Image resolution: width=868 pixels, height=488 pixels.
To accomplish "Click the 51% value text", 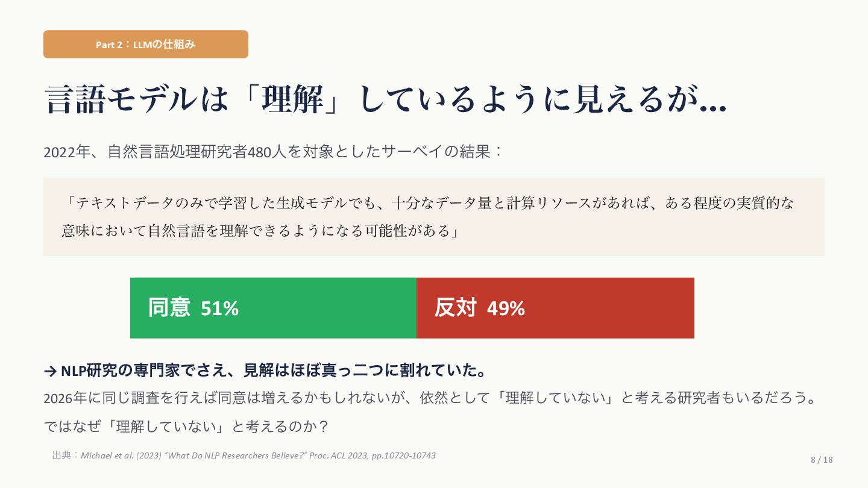I will coord(219,308).
